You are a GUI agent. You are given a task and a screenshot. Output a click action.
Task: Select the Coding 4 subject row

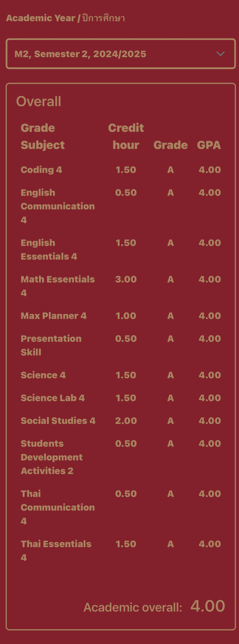121,170
